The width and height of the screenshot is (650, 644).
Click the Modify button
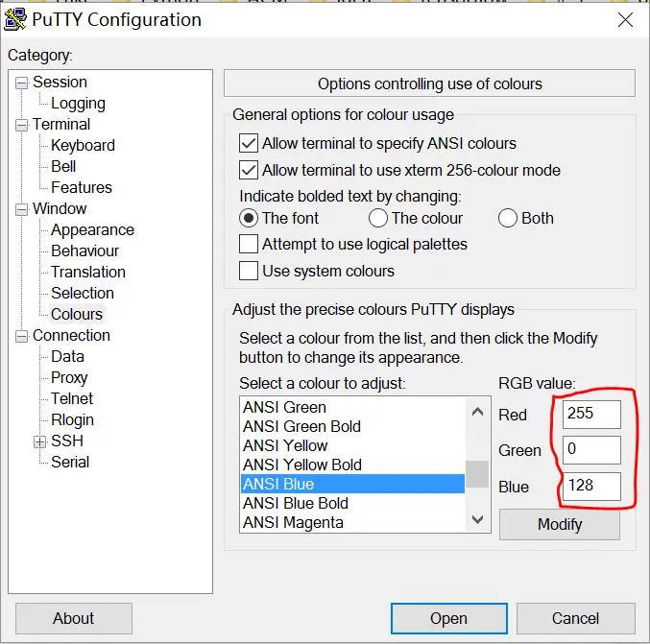coord(560,525)
